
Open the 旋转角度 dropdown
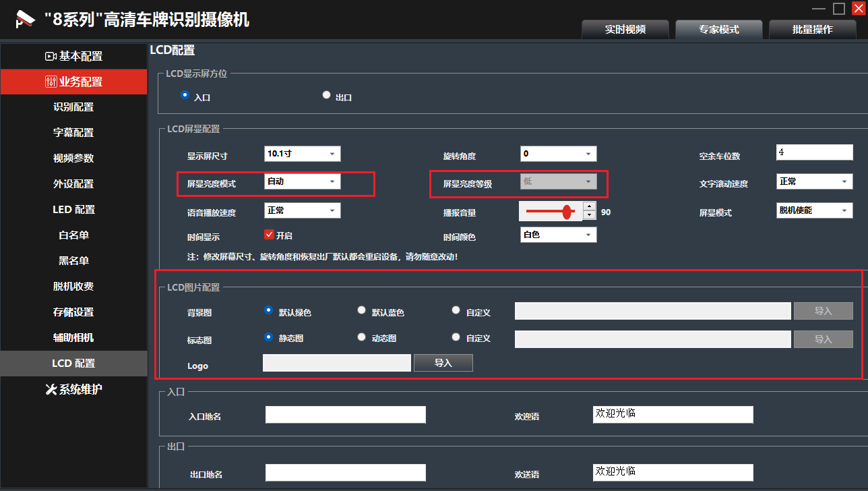(x=559, y=154)
